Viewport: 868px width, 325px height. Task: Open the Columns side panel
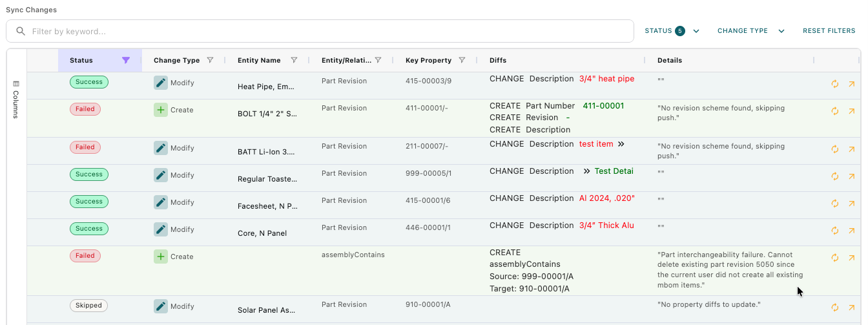coord(16,99)
